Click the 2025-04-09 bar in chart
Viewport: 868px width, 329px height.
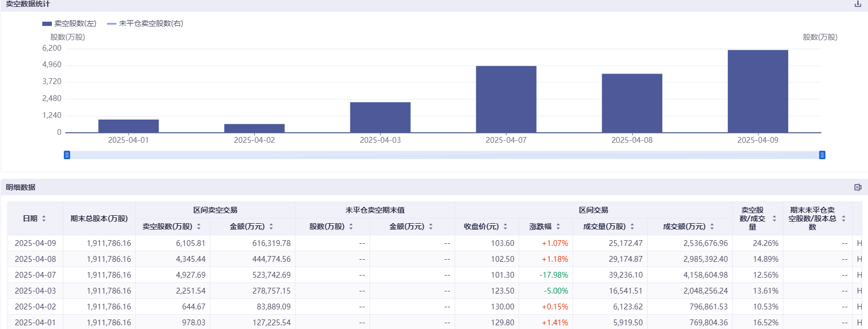758,91
